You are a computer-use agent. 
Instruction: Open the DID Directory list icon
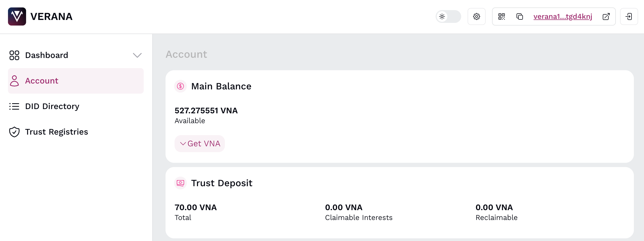[14, 106]
